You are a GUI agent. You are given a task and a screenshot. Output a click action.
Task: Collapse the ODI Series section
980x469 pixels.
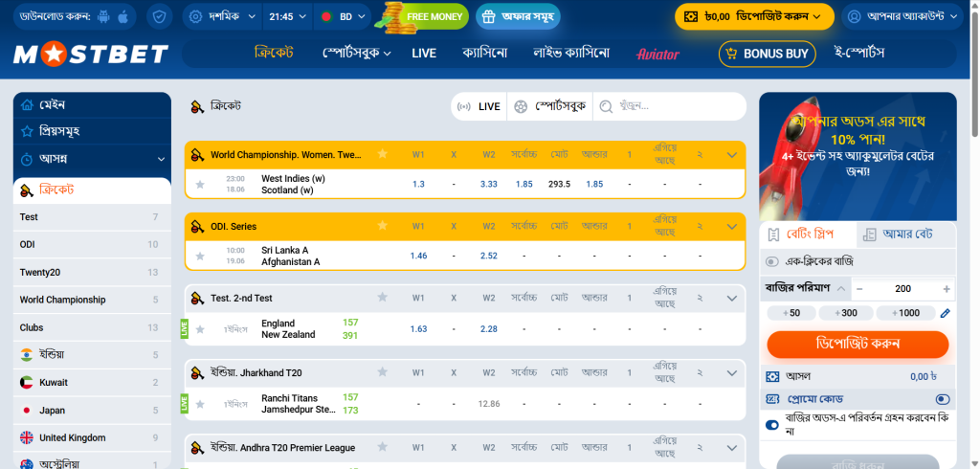[x=732, y=227]
